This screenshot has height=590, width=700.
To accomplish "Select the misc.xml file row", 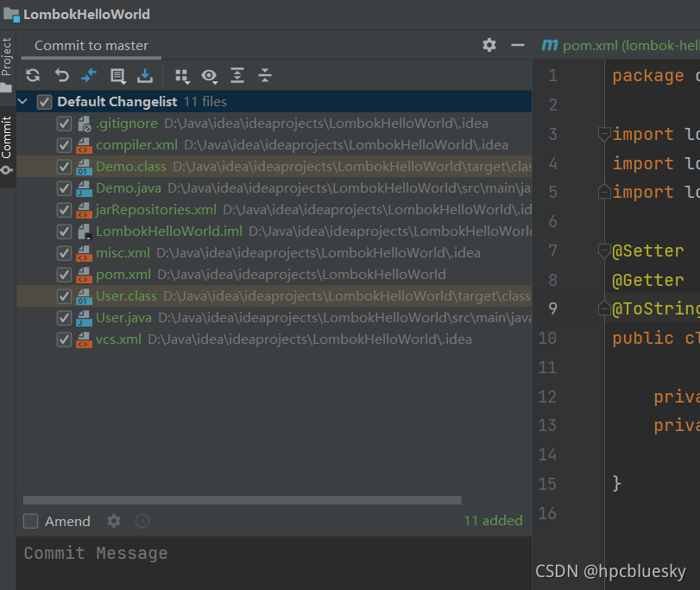I will point(274,253).
